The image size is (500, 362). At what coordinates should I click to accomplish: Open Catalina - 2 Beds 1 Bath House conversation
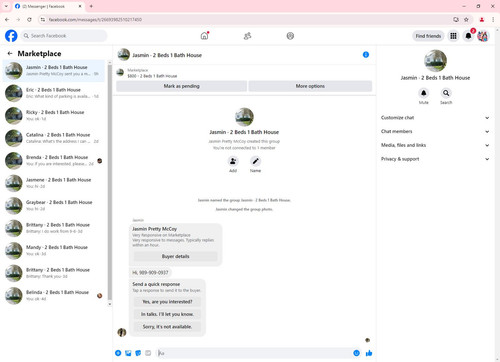pos(54,138)
